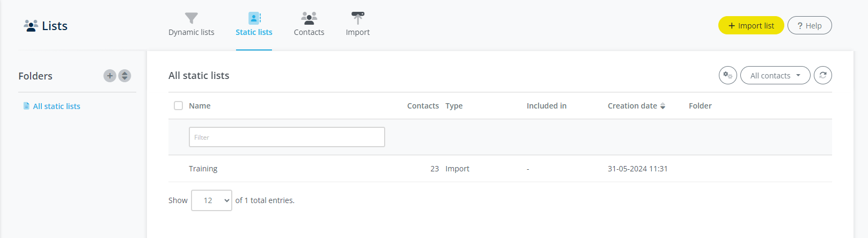The height and width of the screenshot is (238, 868).
Task: Open the All contacts dropdown
Action: (775, 76)
